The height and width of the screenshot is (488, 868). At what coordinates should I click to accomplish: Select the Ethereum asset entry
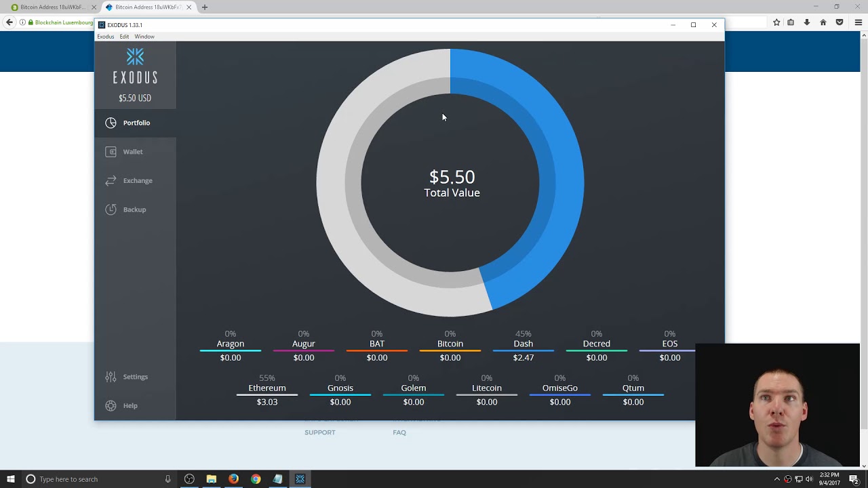pyautogui.click(x=267, y=390)
